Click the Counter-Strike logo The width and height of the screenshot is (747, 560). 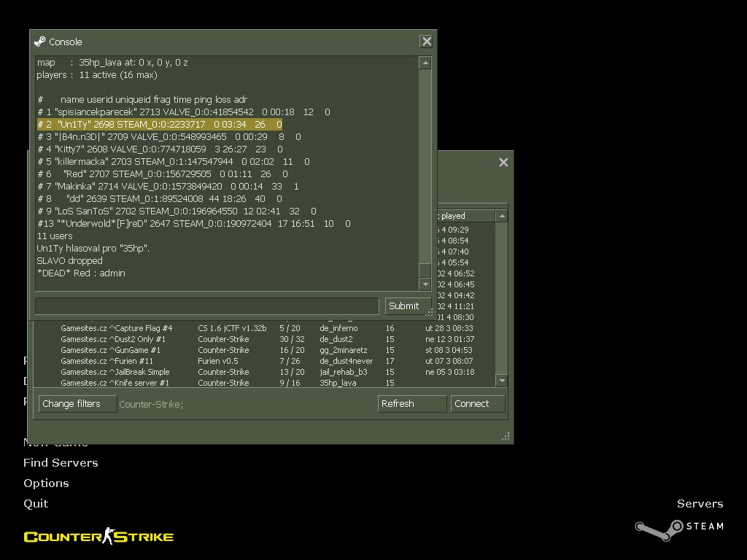(x=98, y=537)
